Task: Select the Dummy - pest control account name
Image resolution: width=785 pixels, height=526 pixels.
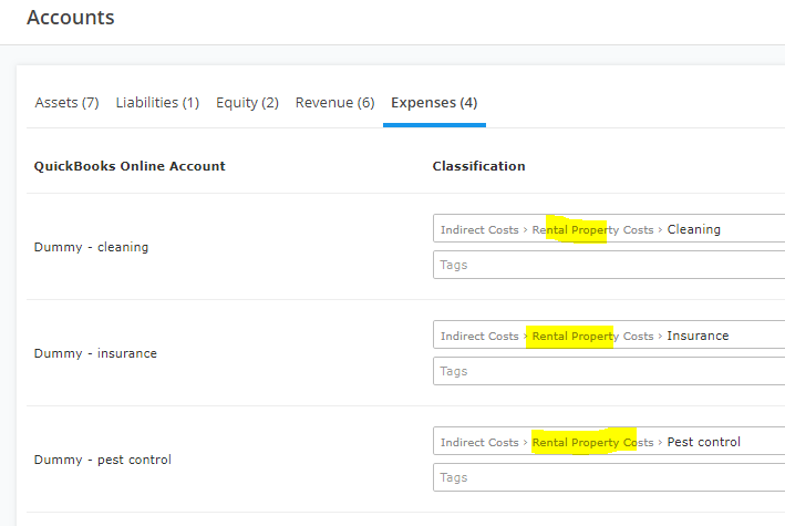Action: (103, 459)
